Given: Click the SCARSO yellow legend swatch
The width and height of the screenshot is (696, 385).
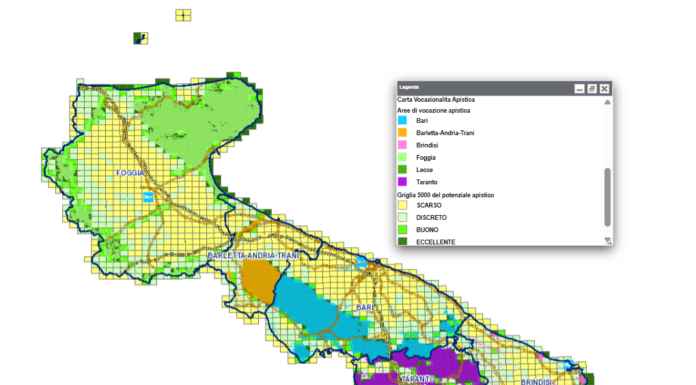Looking at the screenshot, I should (402, 205).
